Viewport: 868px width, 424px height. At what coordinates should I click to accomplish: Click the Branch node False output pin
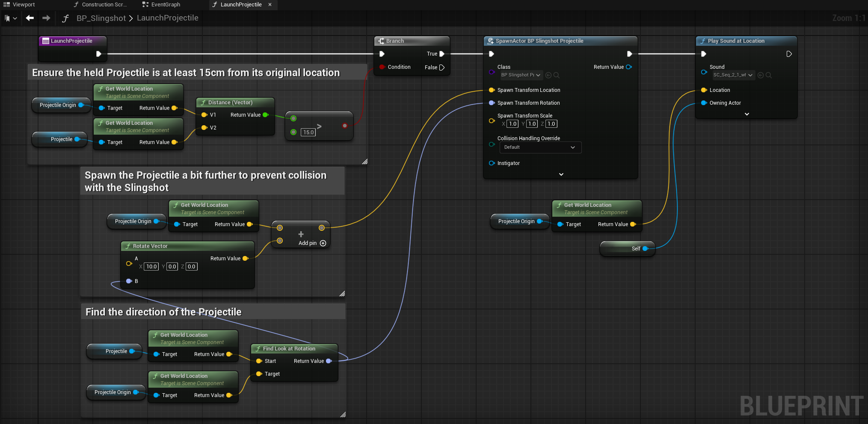442,68
